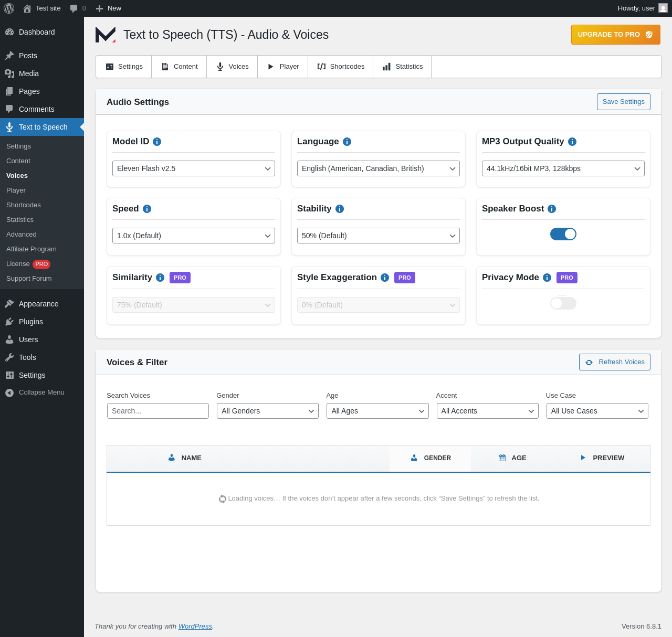The height and width of the screenshot is (637, 672).
Task: Open the Similarity 75% dropdown
Action: tap(194, 305)
